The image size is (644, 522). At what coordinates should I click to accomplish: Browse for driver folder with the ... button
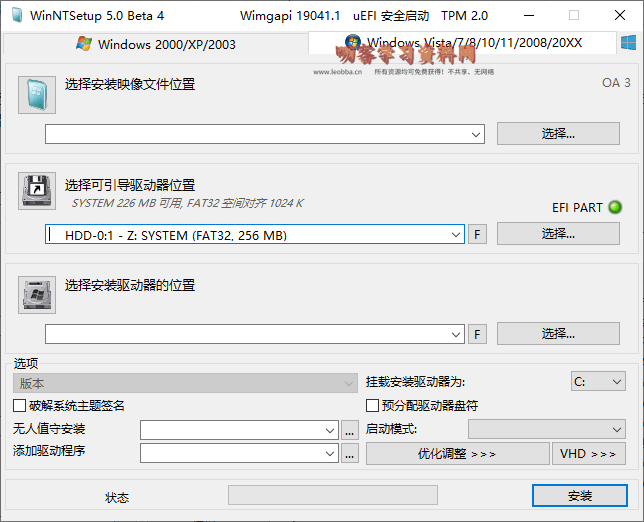tap(349, 453)
